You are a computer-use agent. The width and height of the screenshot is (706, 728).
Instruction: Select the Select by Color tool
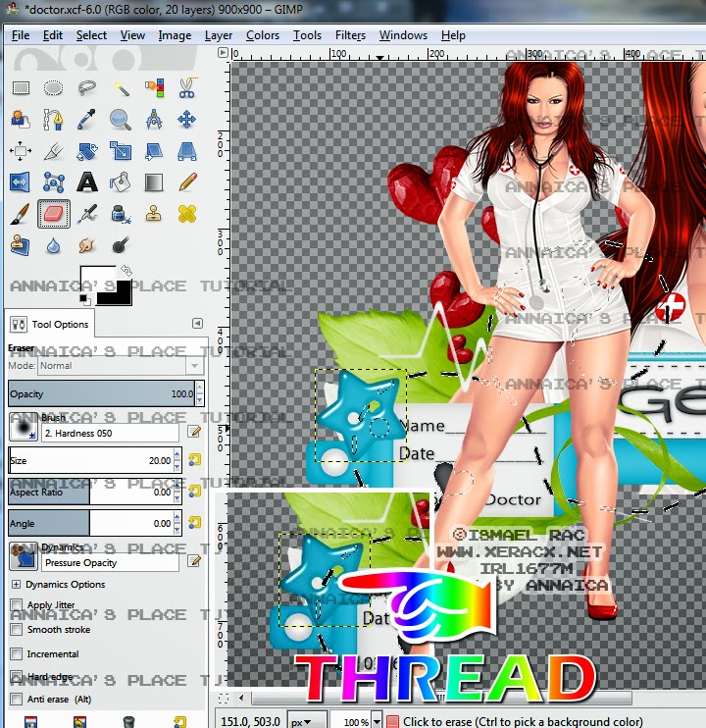[154, 87]
